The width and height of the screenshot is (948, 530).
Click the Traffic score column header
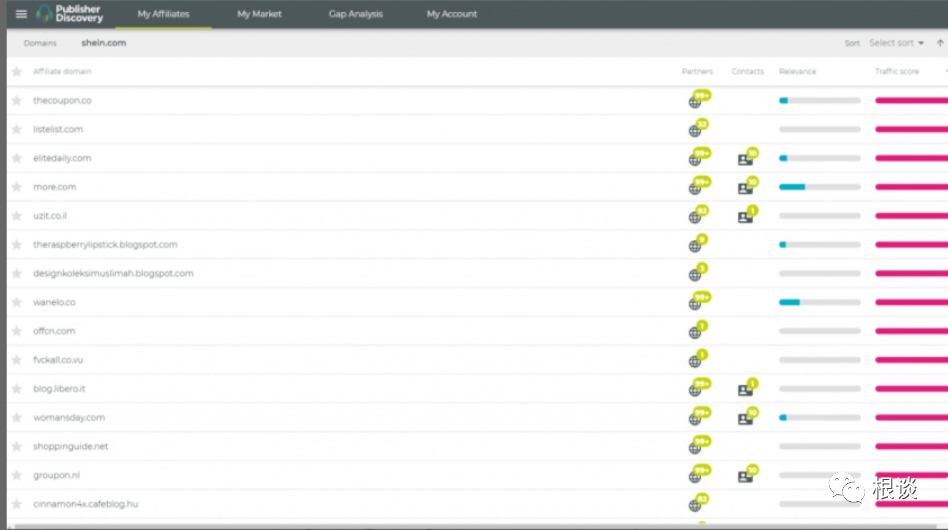point(897,71)
